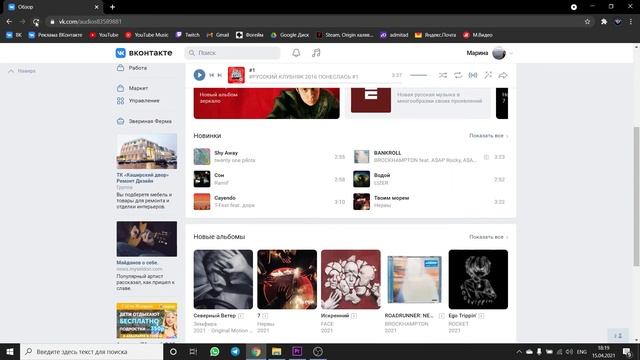Seek in the track progress bar
The image size is (640, 360).
[324, 82]
